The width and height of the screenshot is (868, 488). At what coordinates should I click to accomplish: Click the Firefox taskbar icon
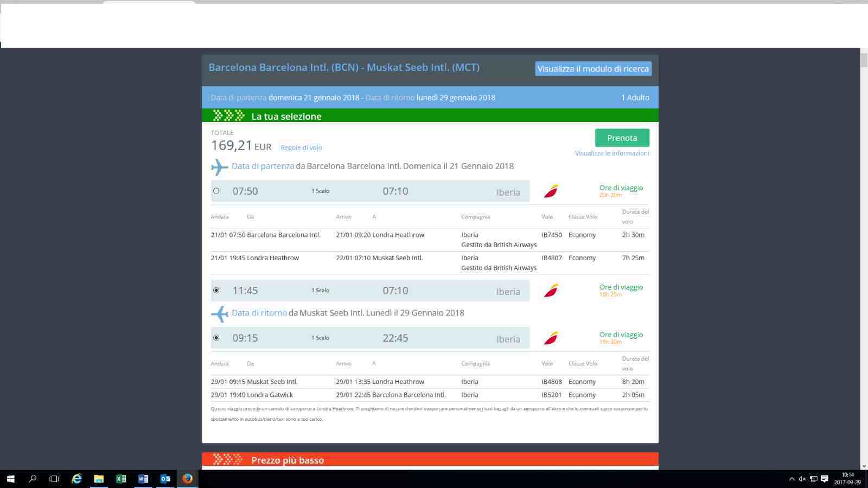(x=188, y=479)
